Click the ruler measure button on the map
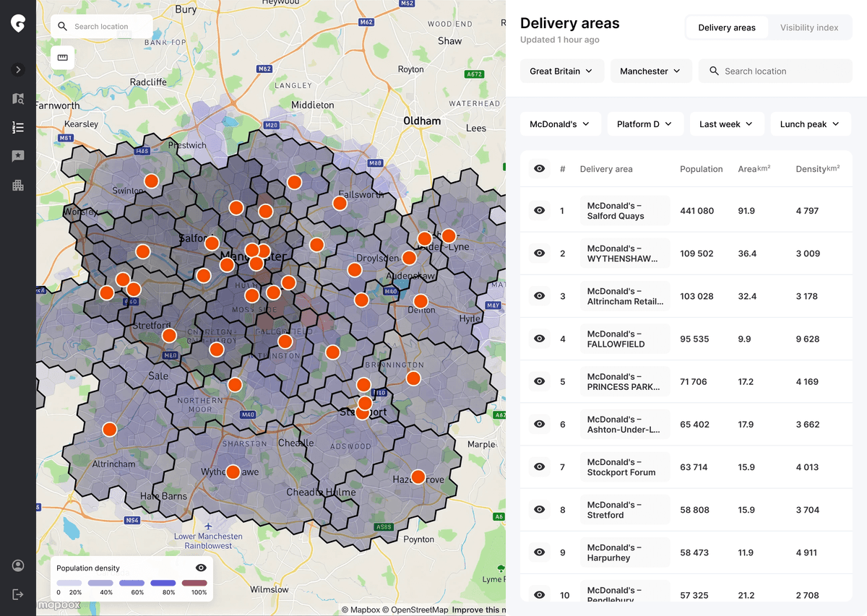The width and height of the screenshot is (867, 616). 62,58
